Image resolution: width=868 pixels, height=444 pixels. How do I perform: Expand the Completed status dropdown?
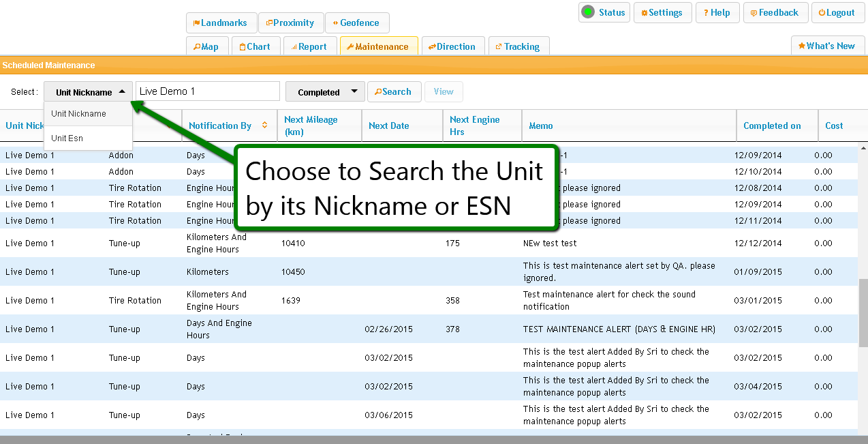(x=324, y=92)
